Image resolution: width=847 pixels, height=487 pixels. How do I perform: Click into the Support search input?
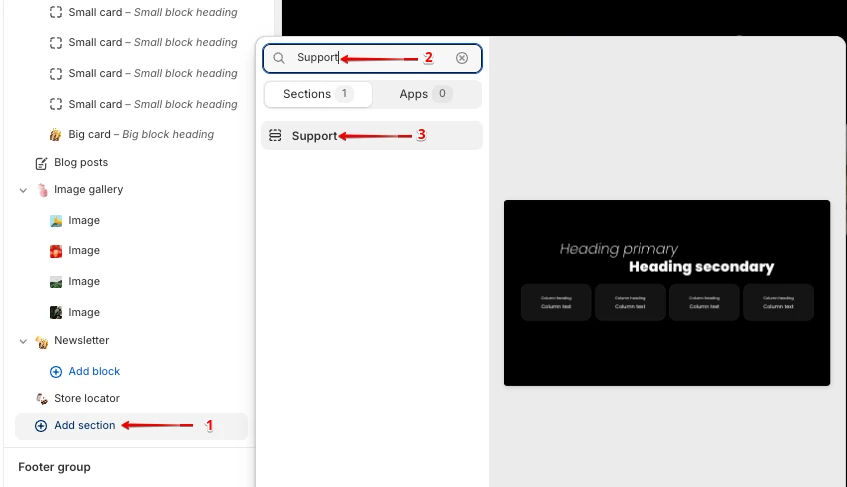pyautogui.click(x=372, y=58)
